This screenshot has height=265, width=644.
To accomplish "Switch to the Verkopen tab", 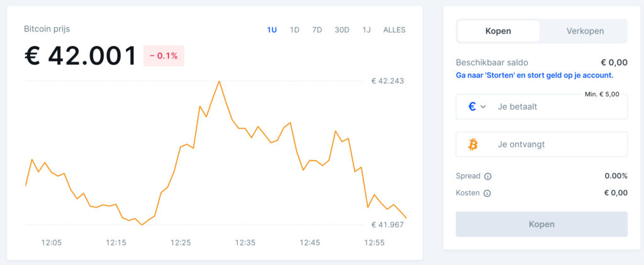I will 585,31.
